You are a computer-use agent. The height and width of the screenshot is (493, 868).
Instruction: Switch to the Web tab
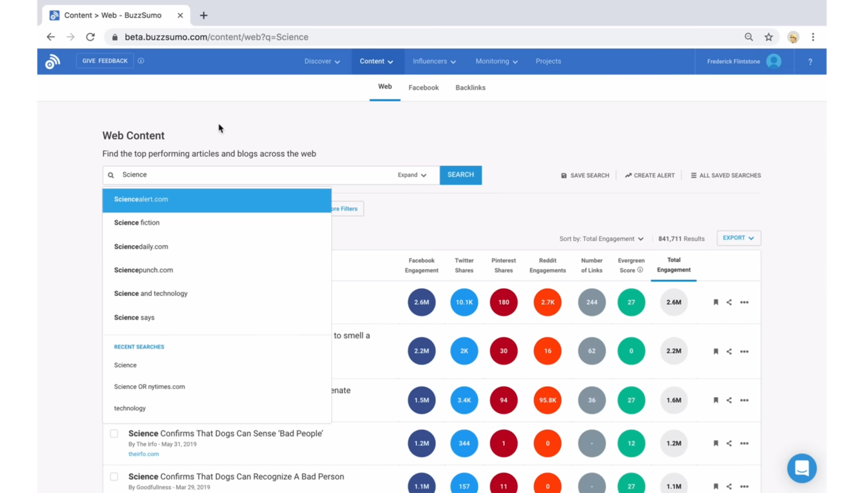click(x=385, y=87)
